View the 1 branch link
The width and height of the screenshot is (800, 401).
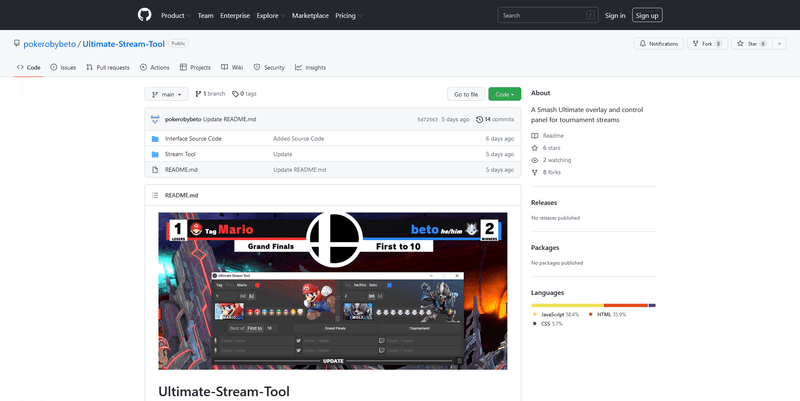210,94
